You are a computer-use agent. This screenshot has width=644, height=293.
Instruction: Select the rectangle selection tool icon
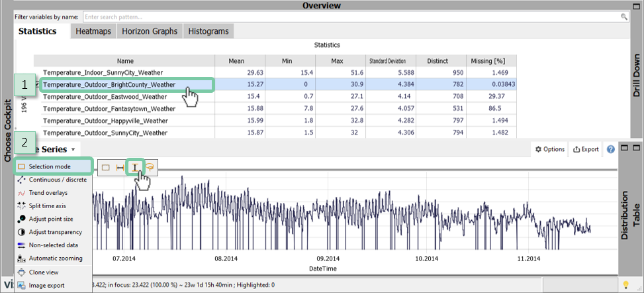click(106, 168)
